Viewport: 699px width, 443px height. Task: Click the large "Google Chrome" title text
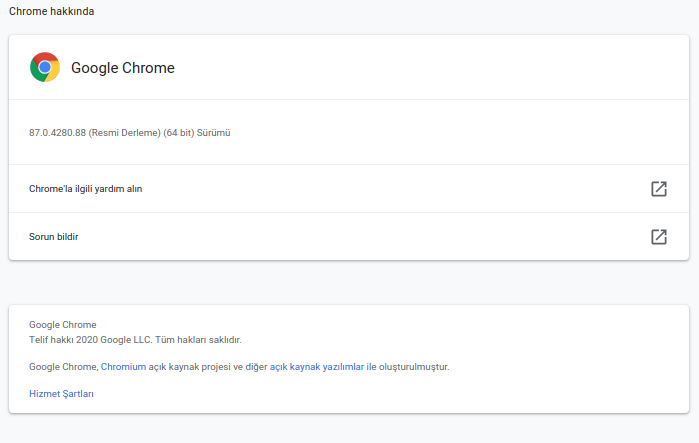122,68
